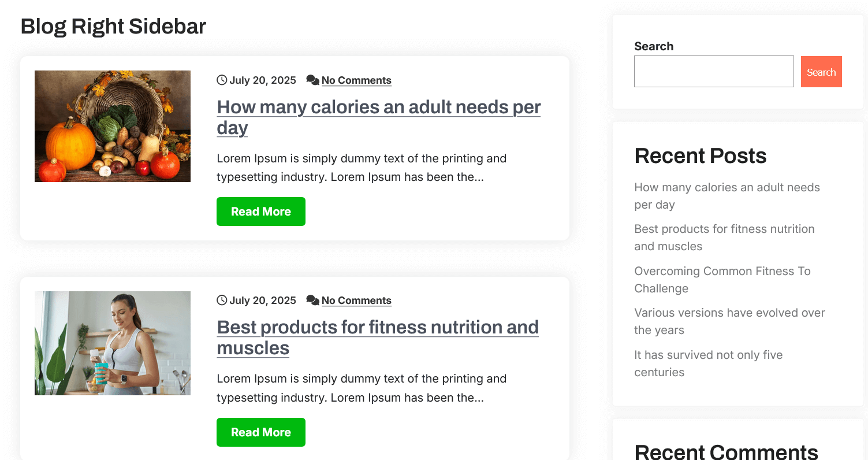Open recent post 'Various versions have evolved'
This screenshot has height=460, width=868.
click(x=729, y=313)
